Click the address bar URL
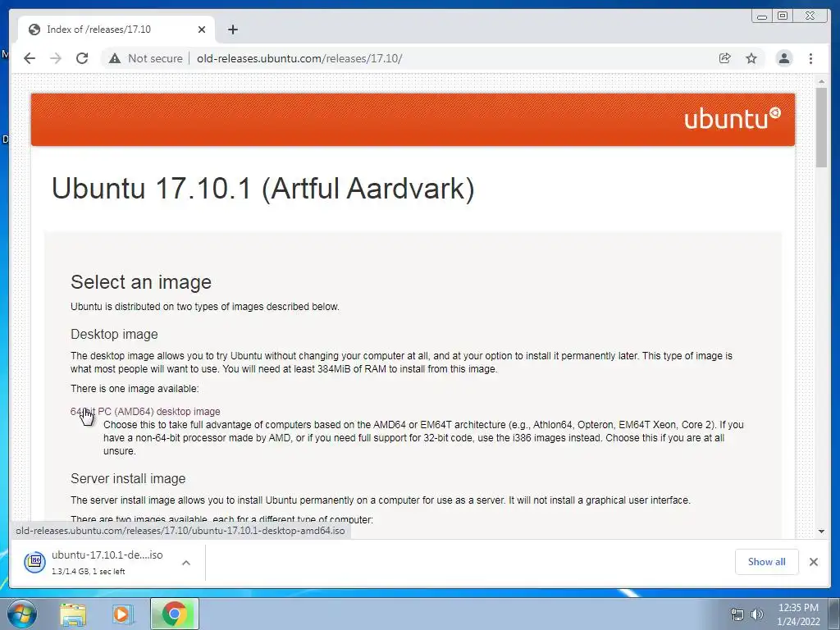Screen dimensions: 840x630 (x=299, y=58)
